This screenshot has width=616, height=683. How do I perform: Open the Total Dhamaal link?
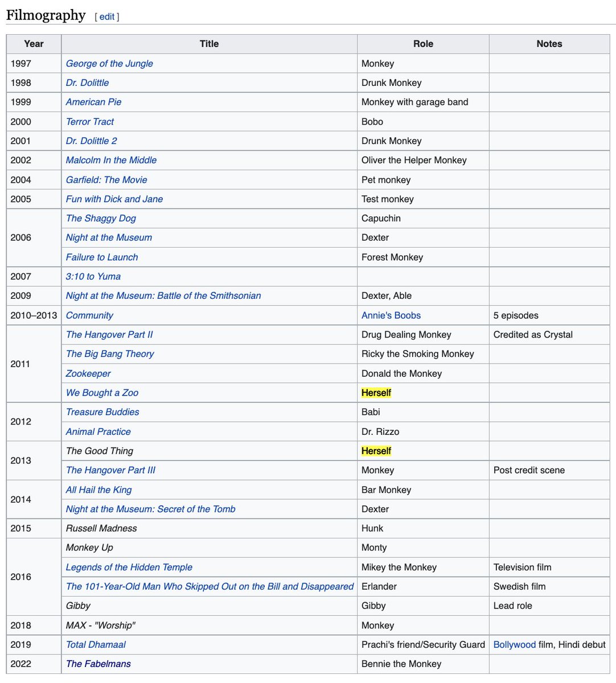(x=96, y=644)
